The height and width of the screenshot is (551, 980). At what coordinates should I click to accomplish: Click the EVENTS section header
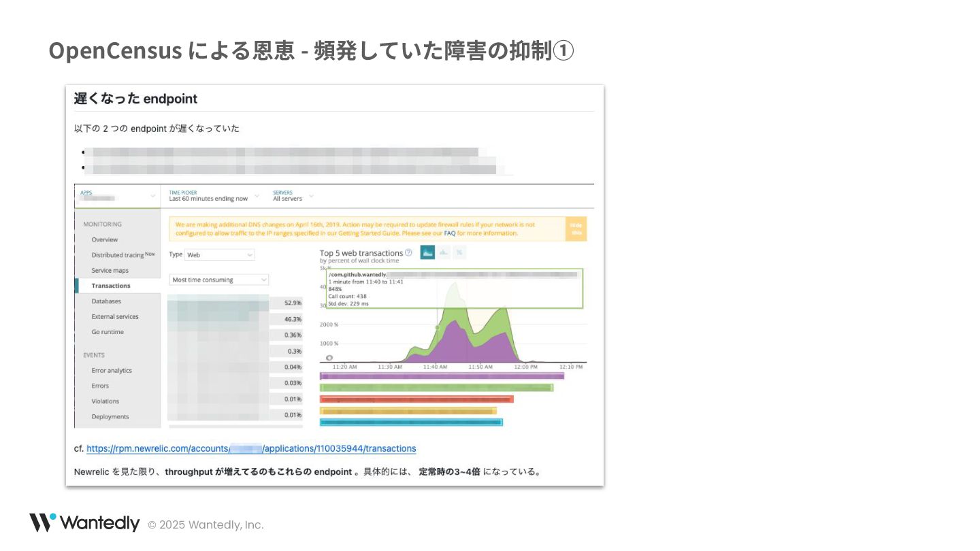point(94,355)
